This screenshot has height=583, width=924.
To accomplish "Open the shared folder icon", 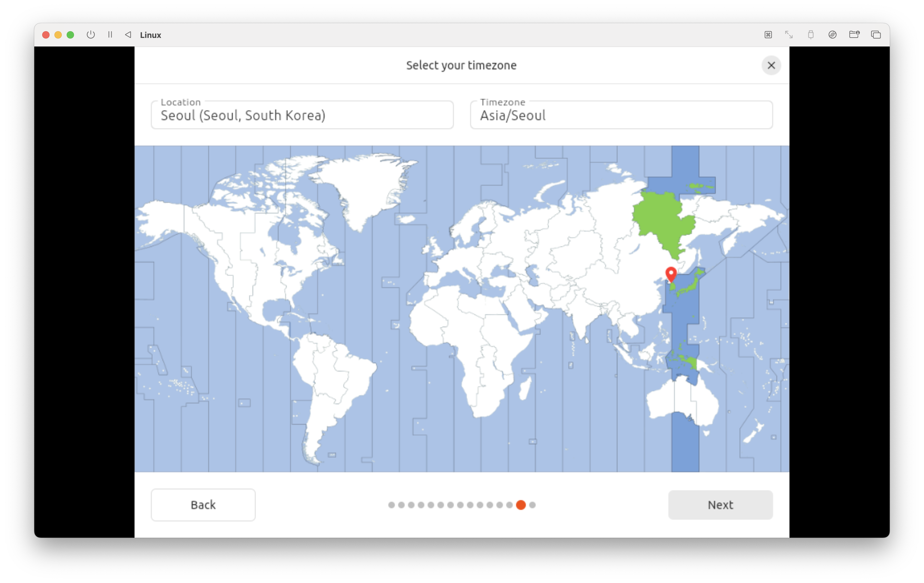I will 854,35.
